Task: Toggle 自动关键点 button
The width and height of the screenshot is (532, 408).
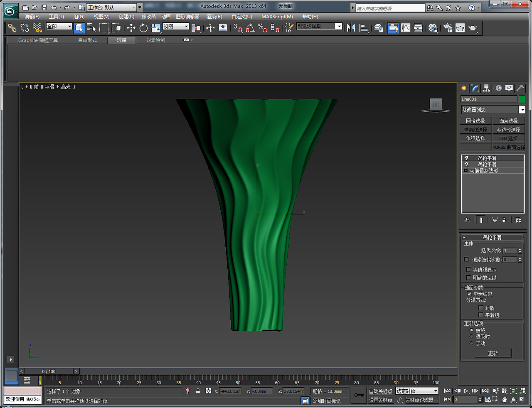Action: (381, 391)
